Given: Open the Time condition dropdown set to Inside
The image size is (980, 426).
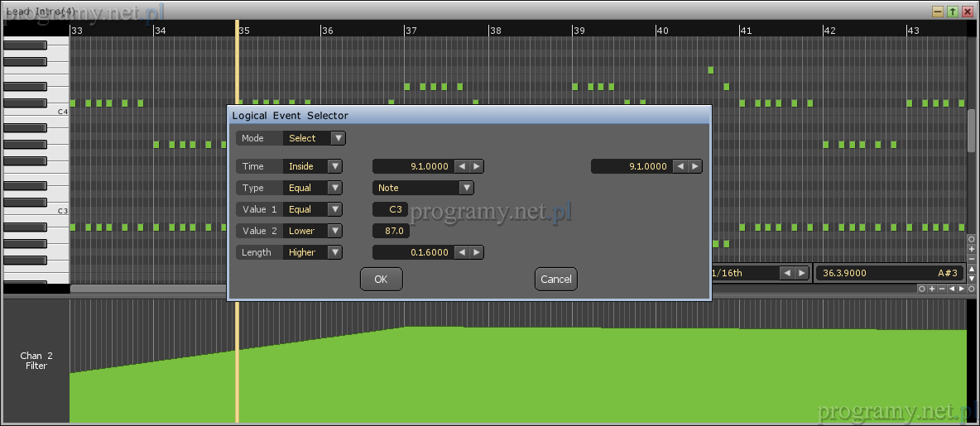Looking at the screenshot, I should point(334,166).
